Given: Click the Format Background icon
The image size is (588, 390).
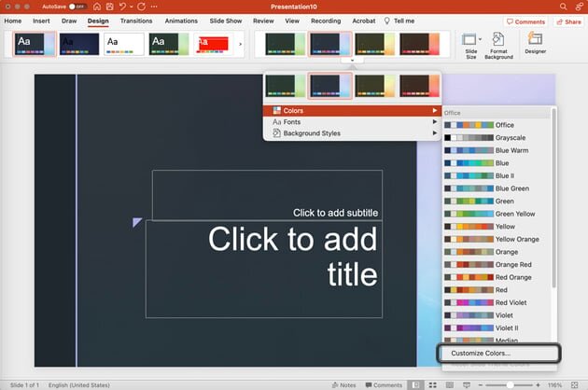Looking at the screenshot, I should [x=498, y=44].
